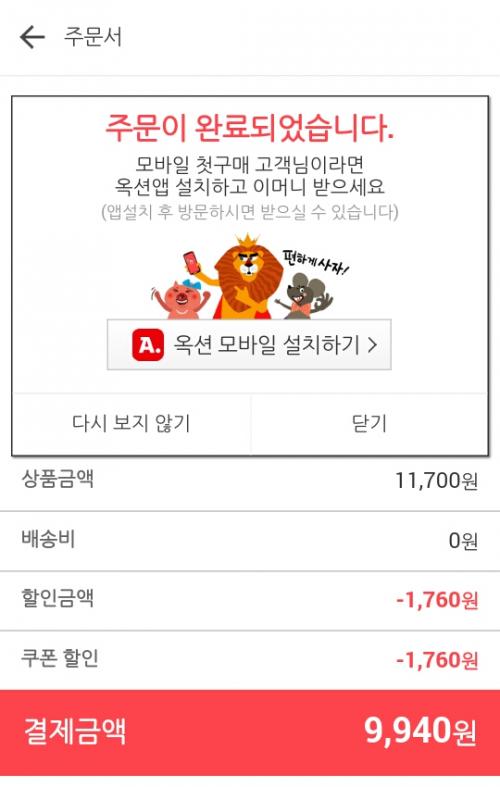Tap the 주문서 page title

point(93,37)
